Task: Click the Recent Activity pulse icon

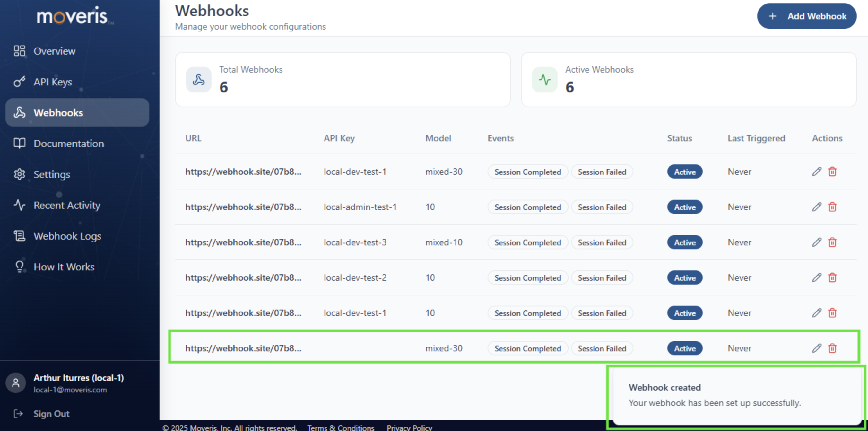Action: coord(19,205)
